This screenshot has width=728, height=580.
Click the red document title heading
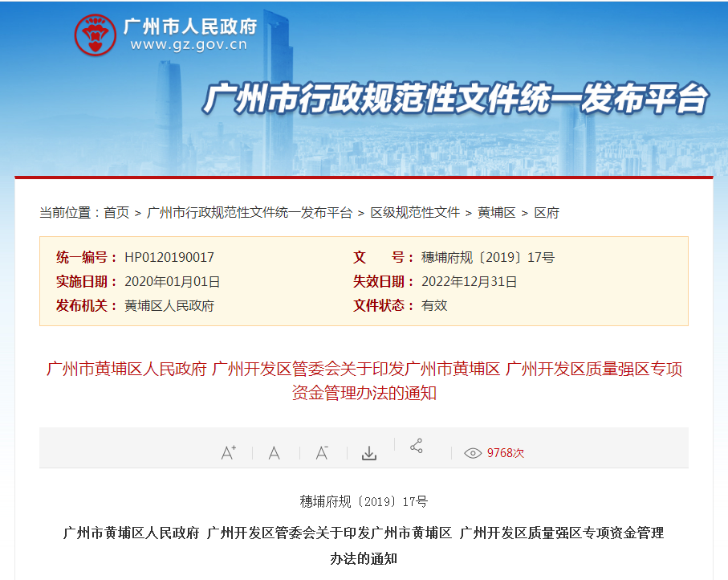coord(364,381)
